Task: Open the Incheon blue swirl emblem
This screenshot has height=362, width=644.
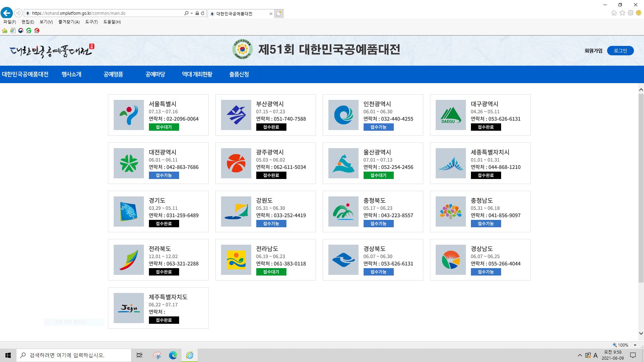Action: pyautogui.click(x=343, y=115)
